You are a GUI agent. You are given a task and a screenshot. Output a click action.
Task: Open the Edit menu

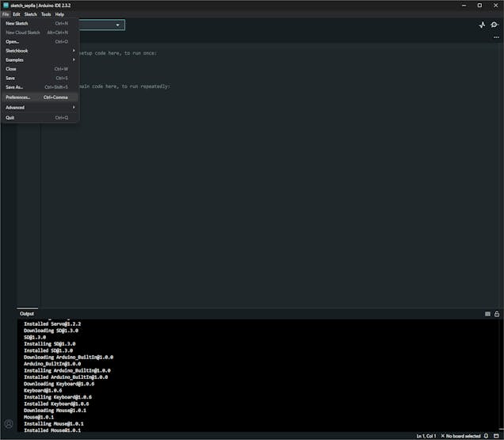pos(17,14)
